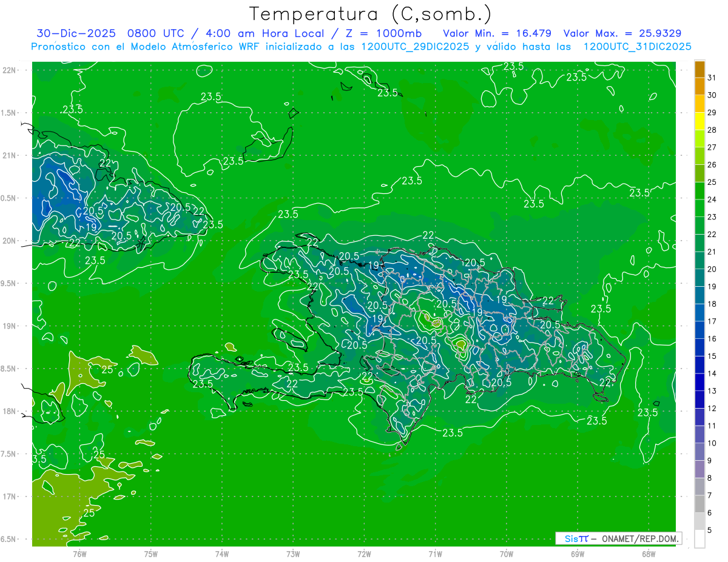
Task: Pick the orange swatch between 30 and 31
Action: [x=699, y=87]
